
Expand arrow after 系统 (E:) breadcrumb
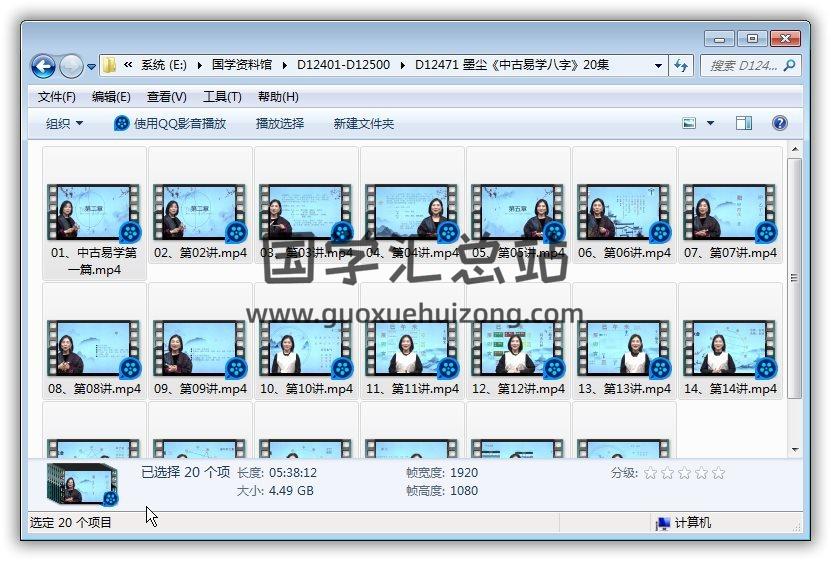pos(200,65)
